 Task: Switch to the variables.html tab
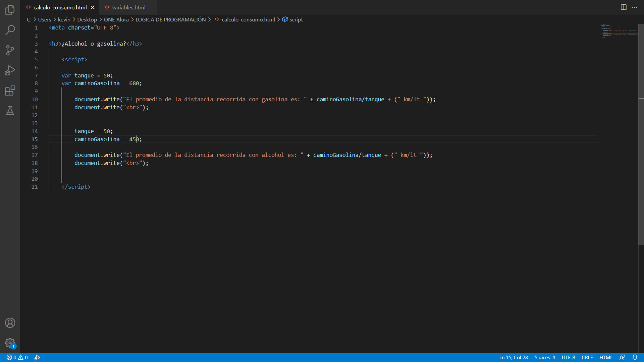128,7
